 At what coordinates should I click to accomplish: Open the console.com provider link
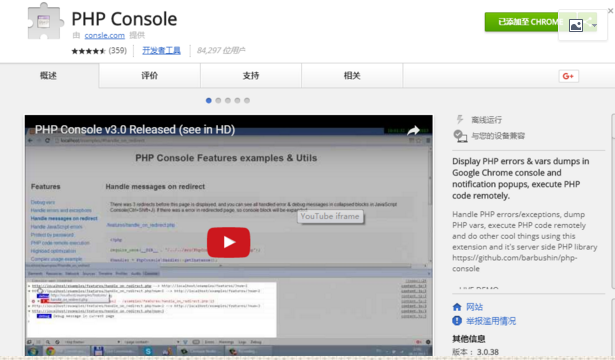point(105,35)
